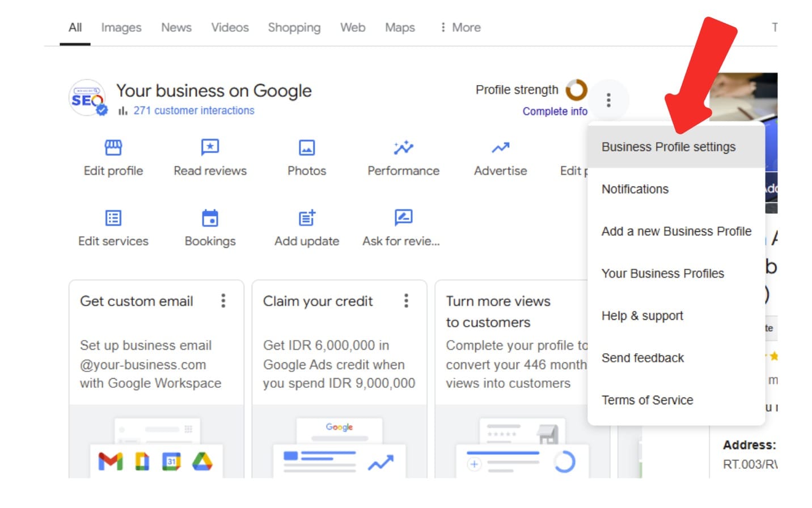Open three-dot menu beside Profile strength
This screenshot has width=812, height=508.
608,100
